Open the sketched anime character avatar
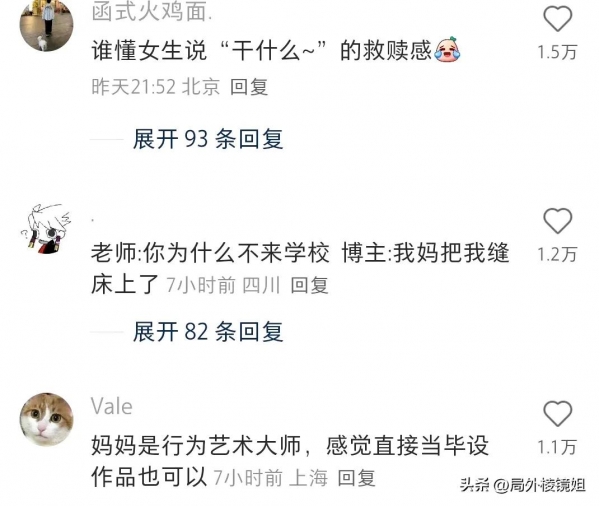 click(46, 229)
